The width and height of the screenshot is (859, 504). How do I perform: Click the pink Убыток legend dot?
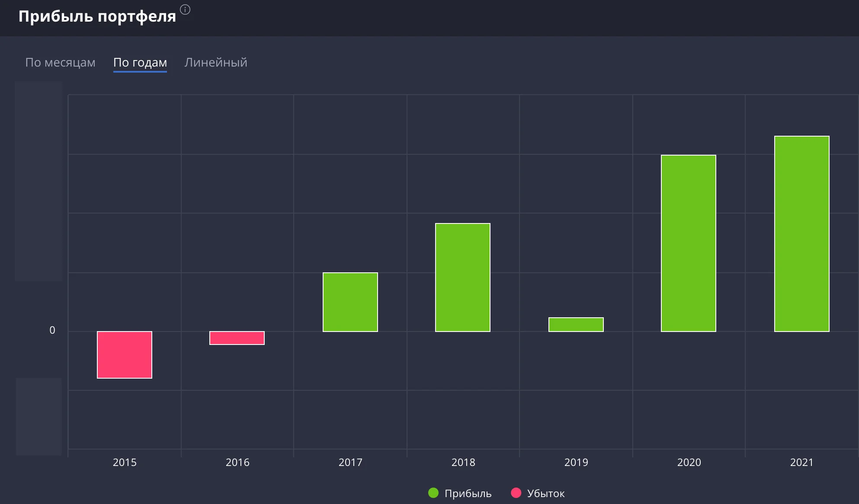(x=516, y=493)
